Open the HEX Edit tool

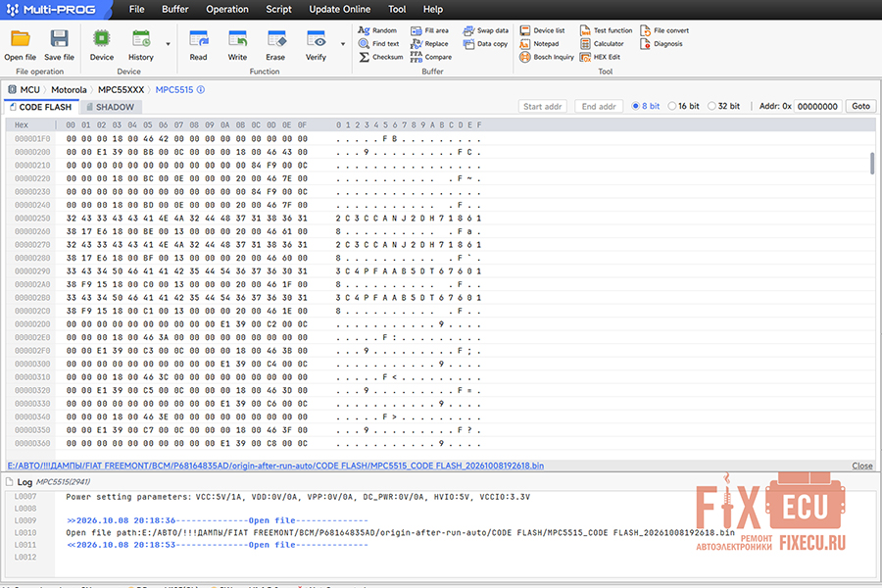point(600,57)
